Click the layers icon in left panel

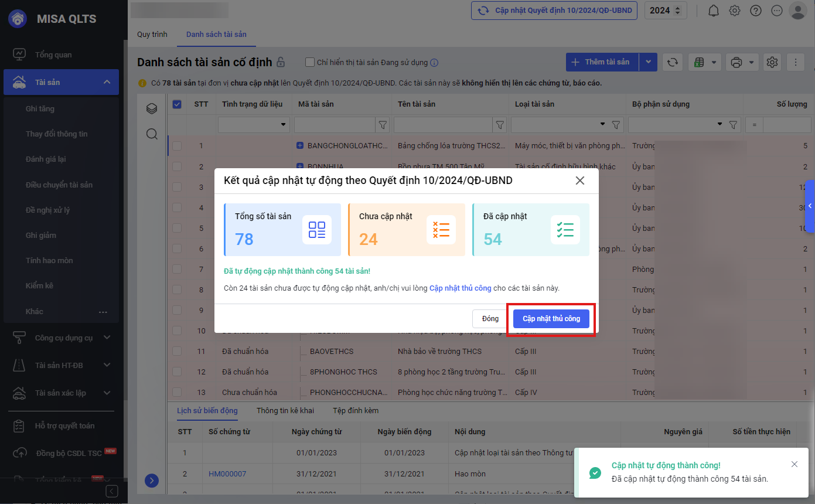click(152, 108)
